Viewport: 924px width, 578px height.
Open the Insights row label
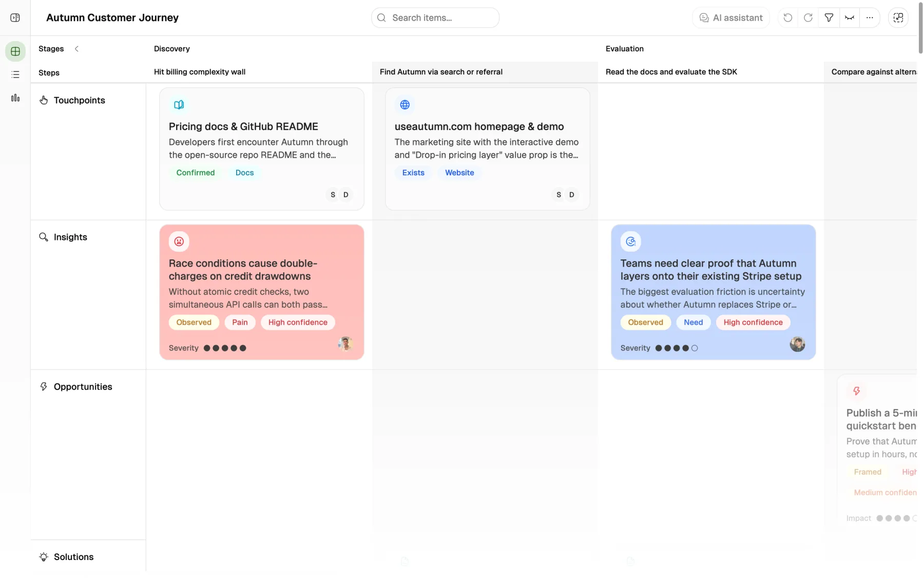[x=70, y=237]
